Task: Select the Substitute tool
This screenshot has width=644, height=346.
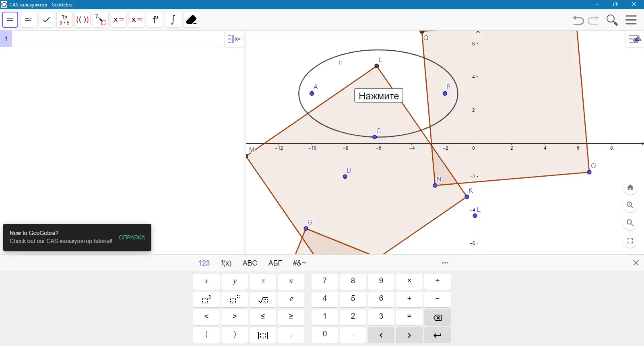Action: pyautogui.click(x=101, y=20)
